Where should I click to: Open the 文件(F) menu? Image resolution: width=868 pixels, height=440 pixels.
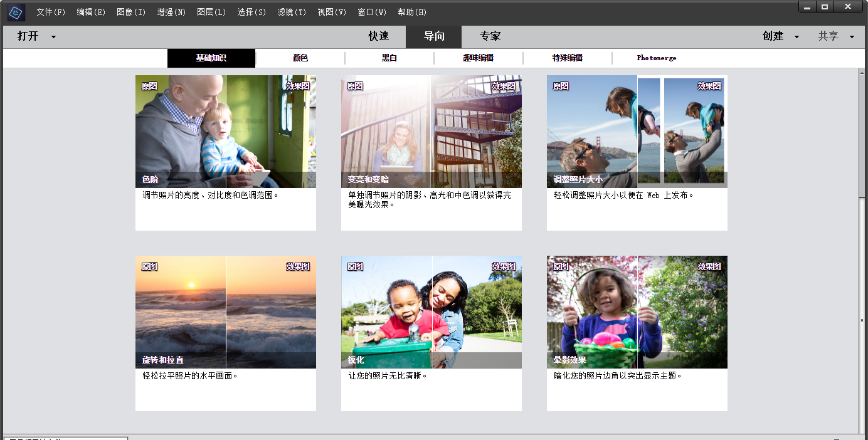(51, 13)
